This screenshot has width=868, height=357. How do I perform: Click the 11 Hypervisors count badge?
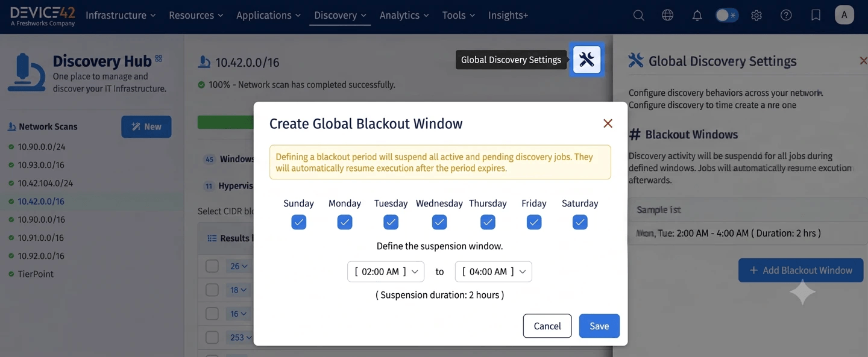[x=209, y=186]
